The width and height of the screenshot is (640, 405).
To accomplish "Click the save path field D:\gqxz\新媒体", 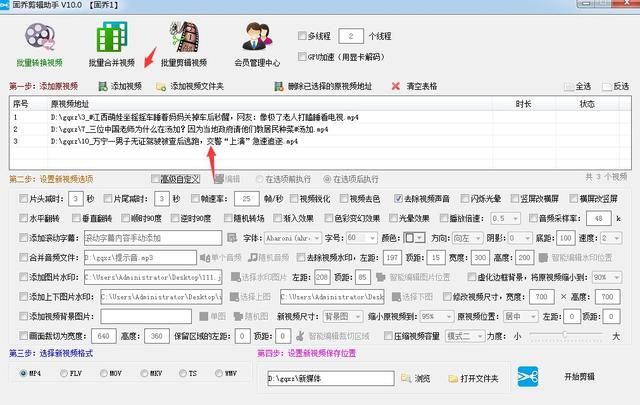I will coord(331,378).
